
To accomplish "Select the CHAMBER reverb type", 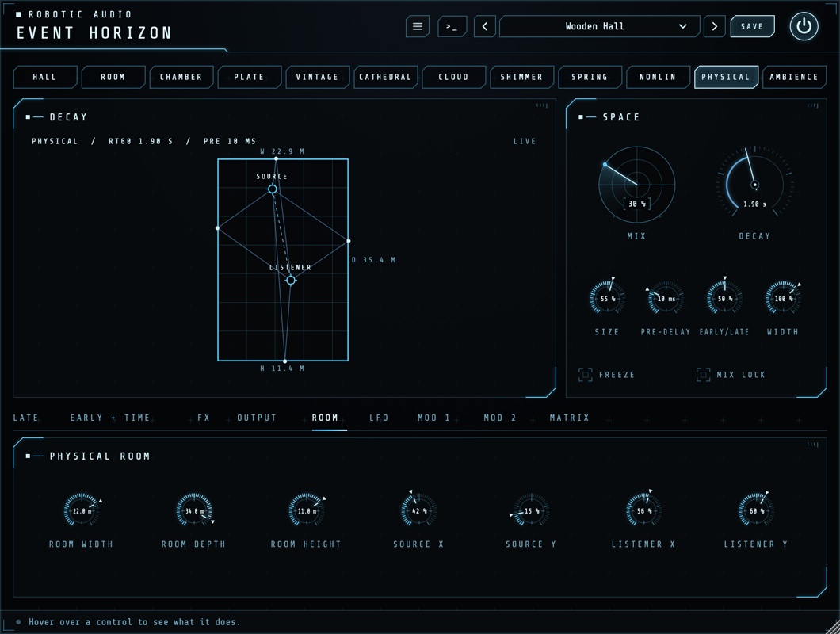I will pos(181,77).
